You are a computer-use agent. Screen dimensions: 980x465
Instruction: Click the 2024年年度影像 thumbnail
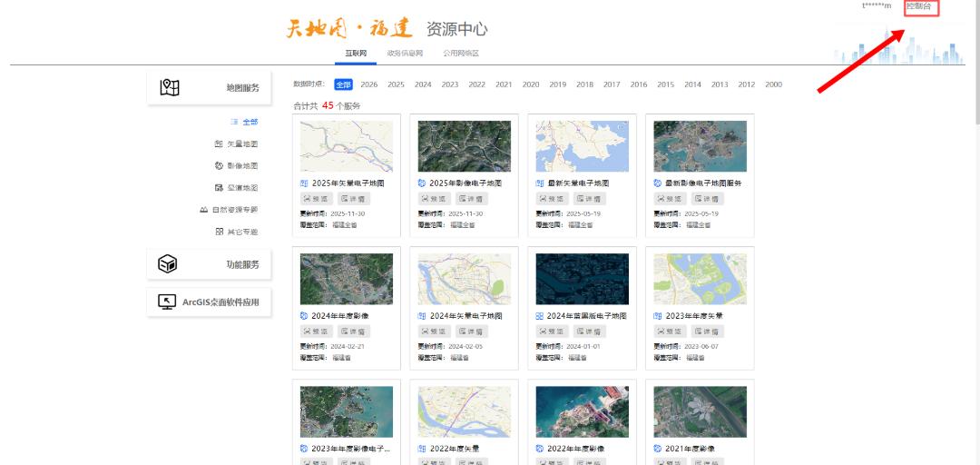pyautogui.click(x=347, y=279)
